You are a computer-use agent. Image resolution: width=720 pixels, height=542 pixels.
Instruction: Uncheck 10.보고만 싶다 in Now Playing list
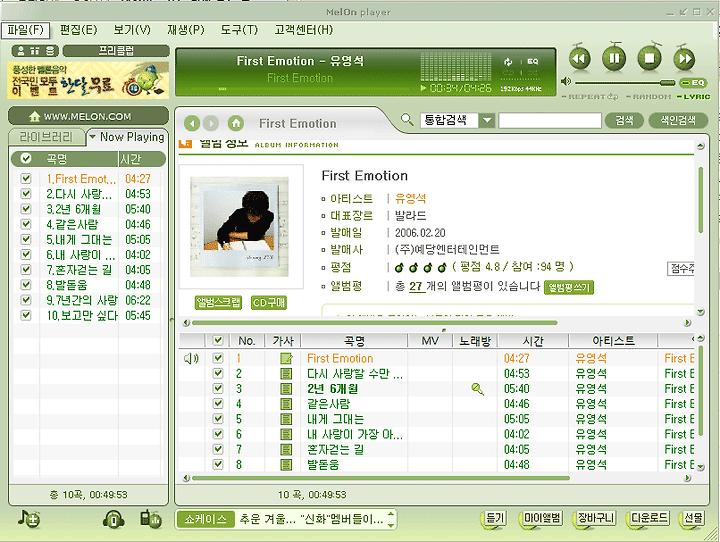coord(26,315)
